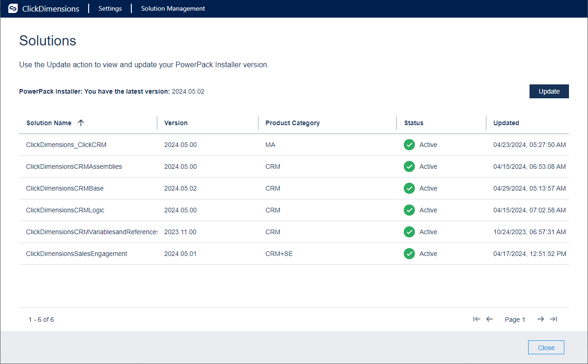
Task: Click the 04/29/2024, 05:13:57 AM timestamp
Action: (530, 188)
